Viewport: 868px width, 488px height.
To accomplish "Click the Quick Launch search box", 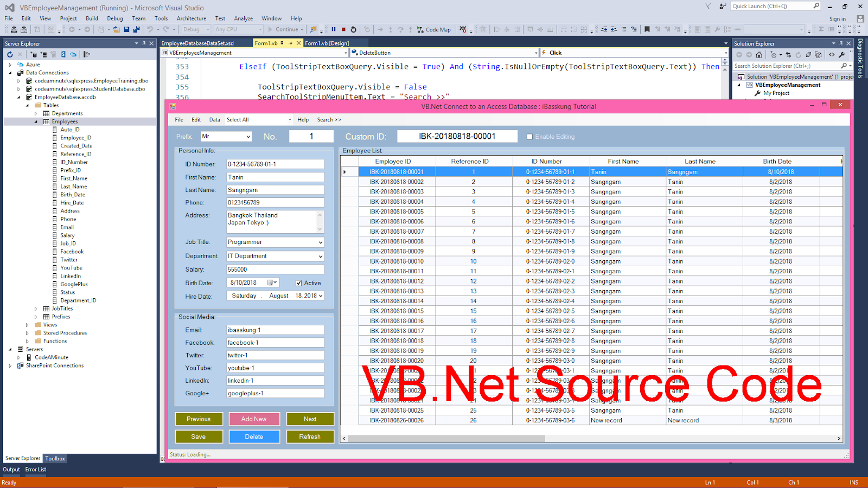I will [x=776, y=6].
